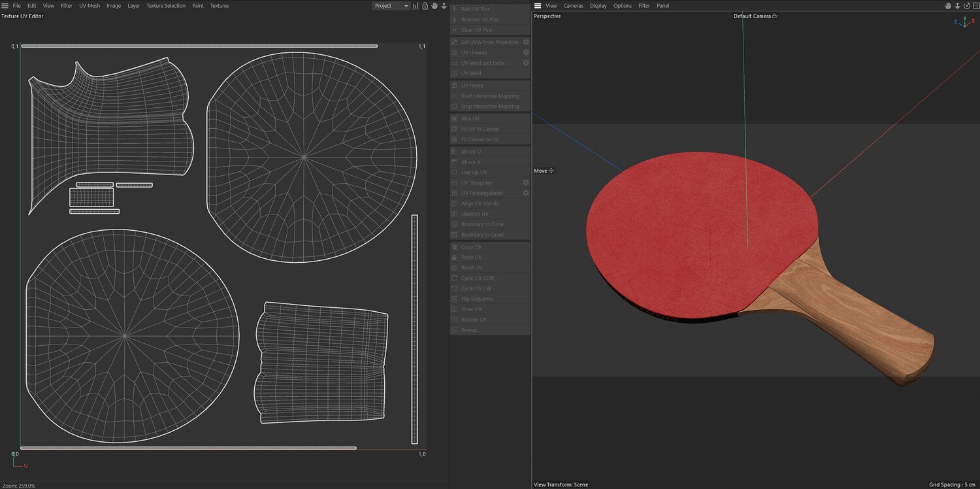Open the Edit menu
This screenshot has width=980, height=489.
pyautogui.click(x=31, y=6)
